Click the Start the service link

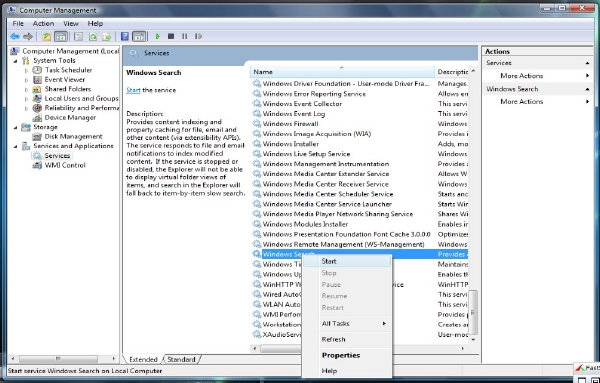tap(133, 90)
